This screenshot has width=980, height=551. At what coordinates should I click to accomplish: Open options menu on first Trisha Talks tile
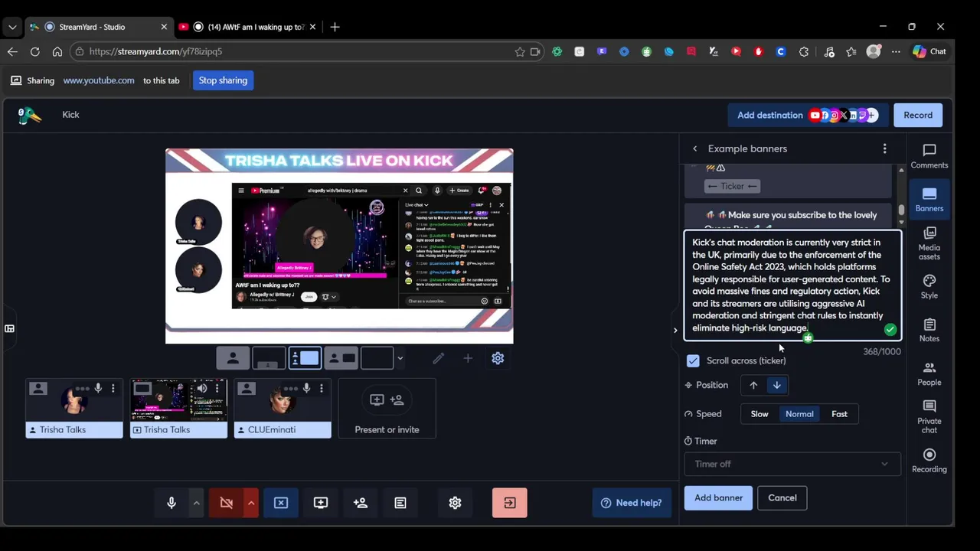[x=113, y=389]
